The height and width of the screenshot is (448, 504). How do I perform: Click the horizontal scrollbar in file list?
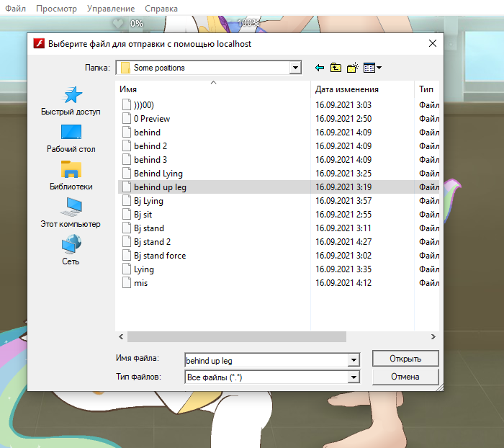tap(237, 336)
